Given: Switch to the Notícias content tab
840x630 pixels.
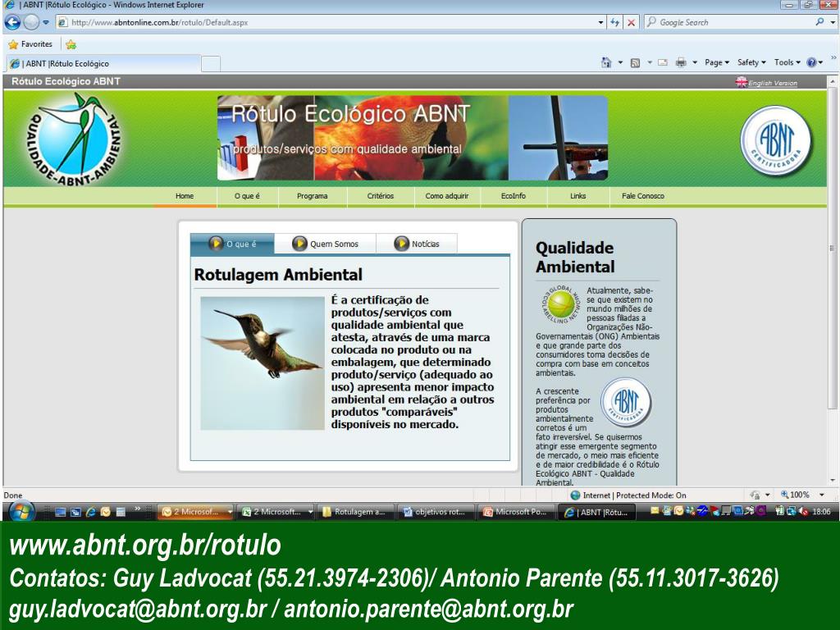Looking at the screenshot, I should 417,244.
